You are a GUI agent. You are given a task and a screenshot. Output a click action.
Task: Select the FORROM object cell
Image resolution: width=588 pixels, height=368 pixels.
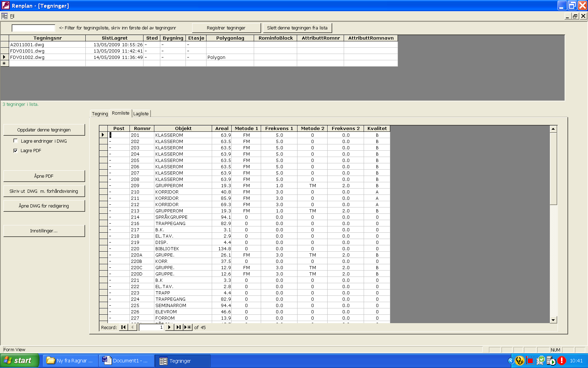[x=183, y=318]
